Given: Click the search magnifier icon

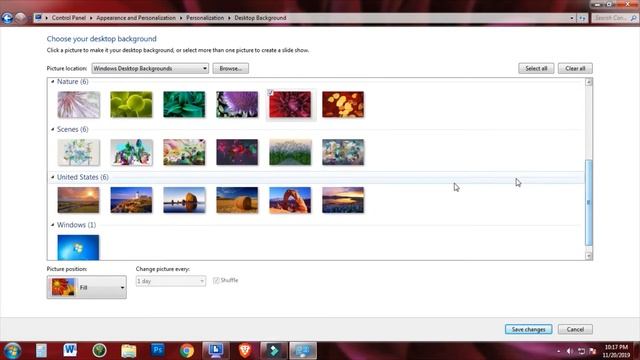Looking at the screenshot, I should click(633, 18).
